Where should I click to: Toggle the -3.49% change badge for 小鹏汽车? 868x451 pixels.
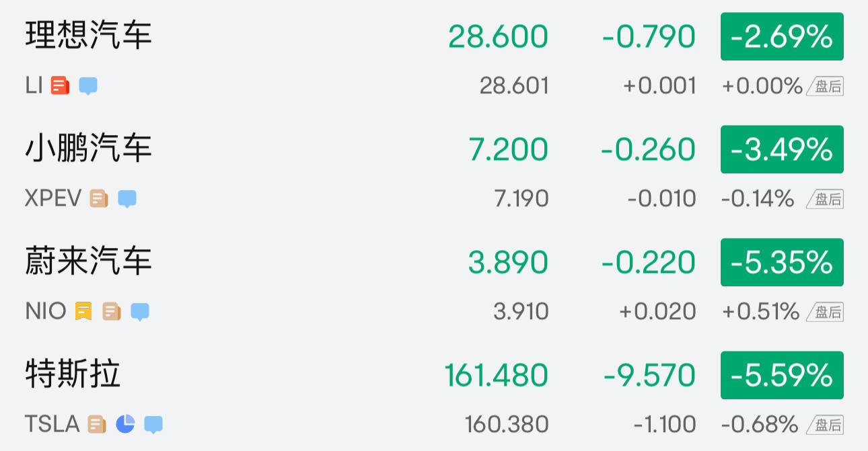tap(782, 149)
